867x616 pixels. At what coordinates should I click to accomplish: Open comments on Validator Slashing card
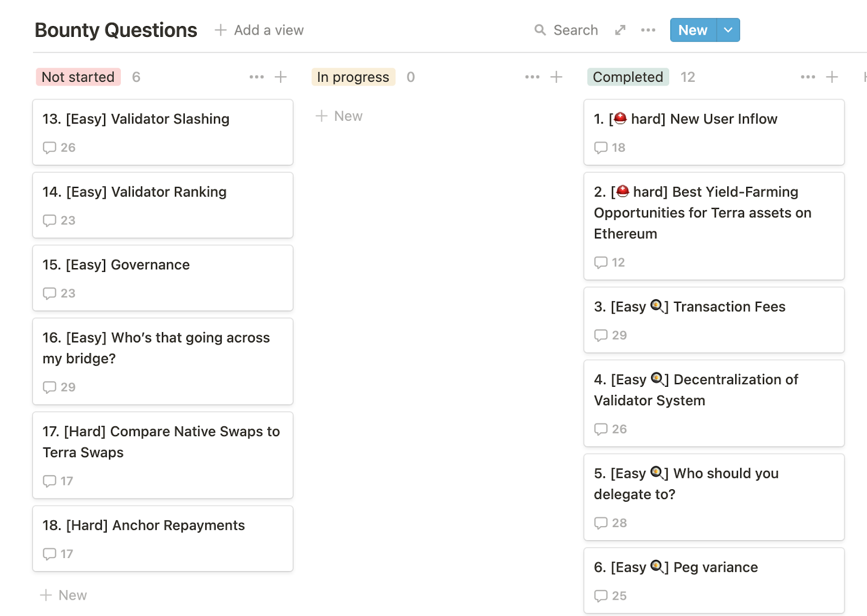(x=59, y=147)
